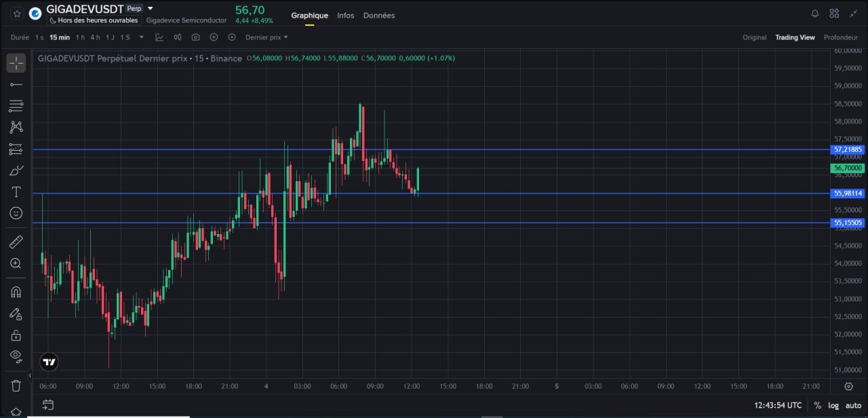The image size is (868, 418).
Task: Open the candlestick chart type selector
Action: (x=178, y=37)
